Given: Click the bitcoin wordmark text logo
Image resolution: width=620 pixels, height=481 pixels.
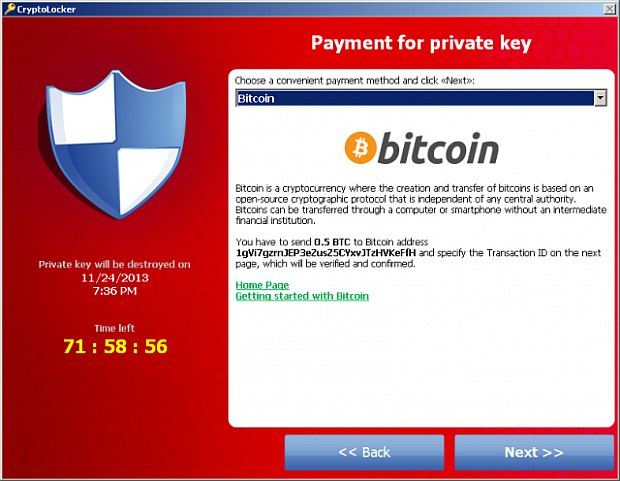Looking at the screenshot, I should pyautogui.click(x=438, y=148).
